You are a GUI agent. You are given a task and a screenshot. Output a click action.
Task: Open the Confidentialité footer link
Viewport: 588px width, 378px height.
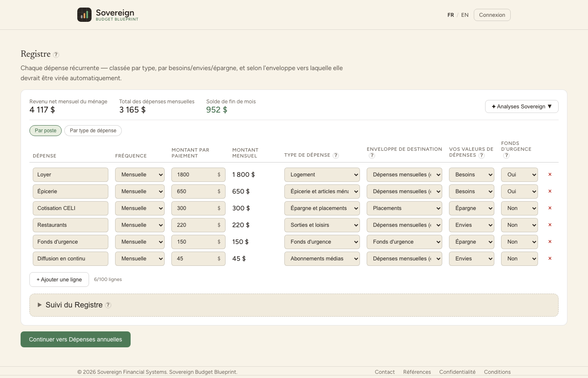[457, 372]
